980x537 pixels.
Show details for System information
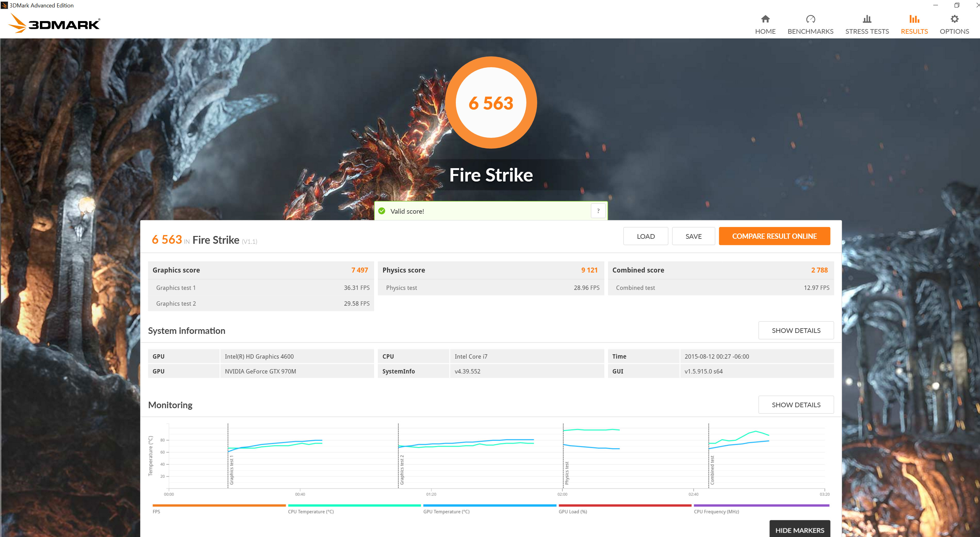(x=796, y=330)
